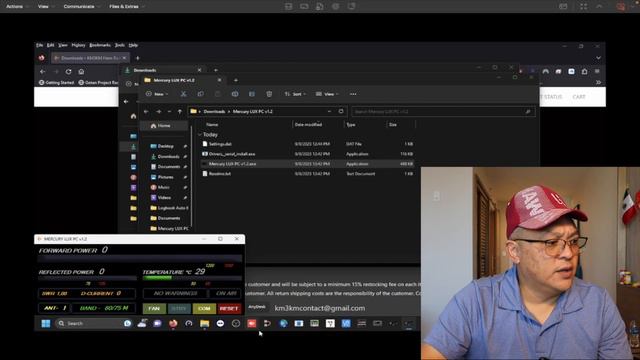Click the Windows taskbar Search box
The height and width of the screenshot is (360, 640).
tap(94, 323)
